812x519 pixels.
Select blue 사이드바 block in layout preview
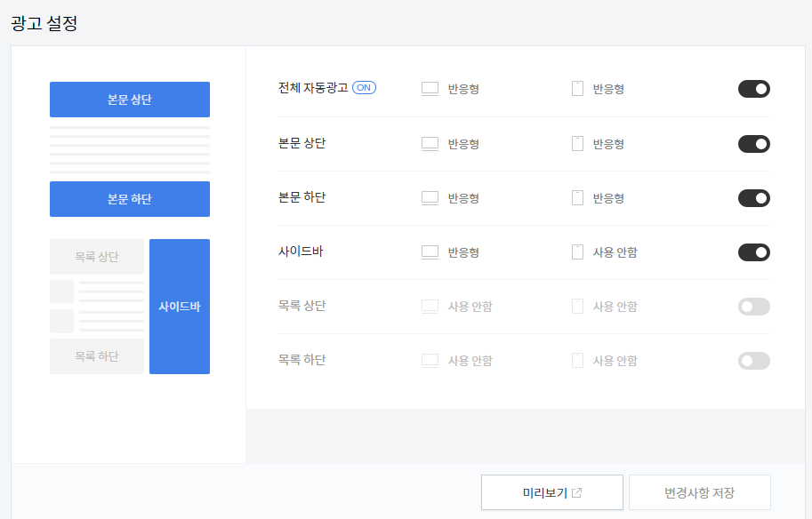(180, 307)
